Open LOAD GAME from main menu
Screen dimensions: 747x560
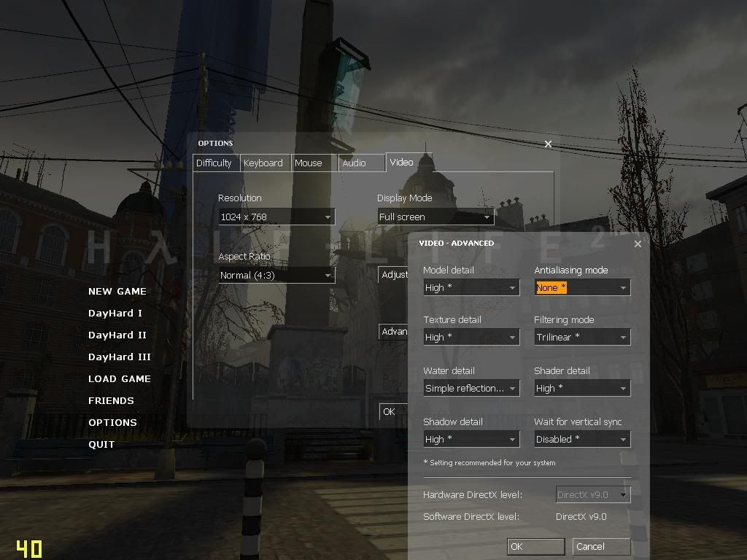point(120,379)
